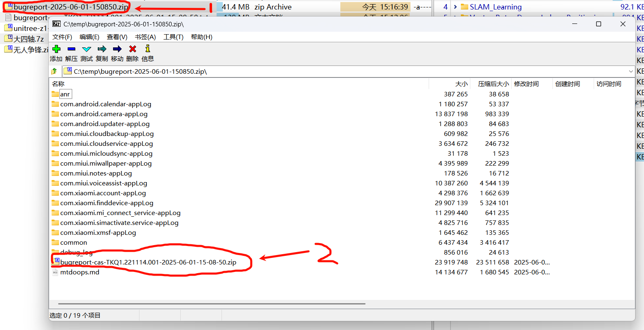Image resolution: width=644 pixels, height=330 pixels.
Task: Select the com.miui.miwallpaper-appLog folder
Action: 106,164
